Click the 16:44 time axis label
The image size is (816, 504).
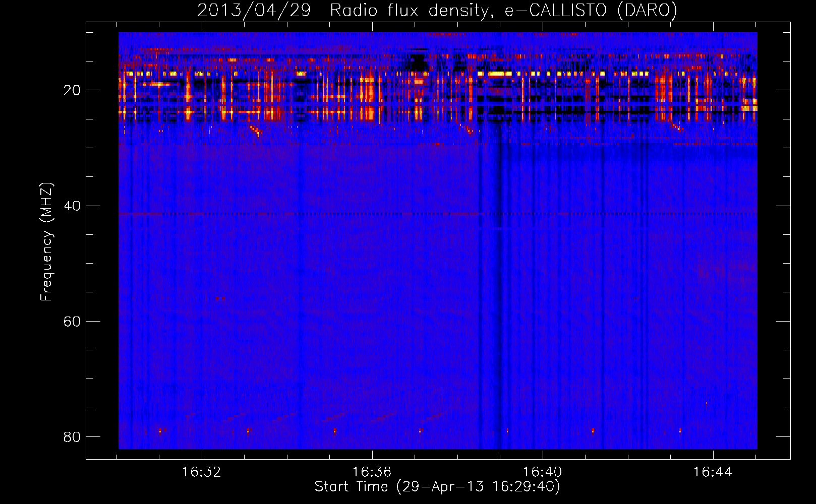click(x=713, y=472)
